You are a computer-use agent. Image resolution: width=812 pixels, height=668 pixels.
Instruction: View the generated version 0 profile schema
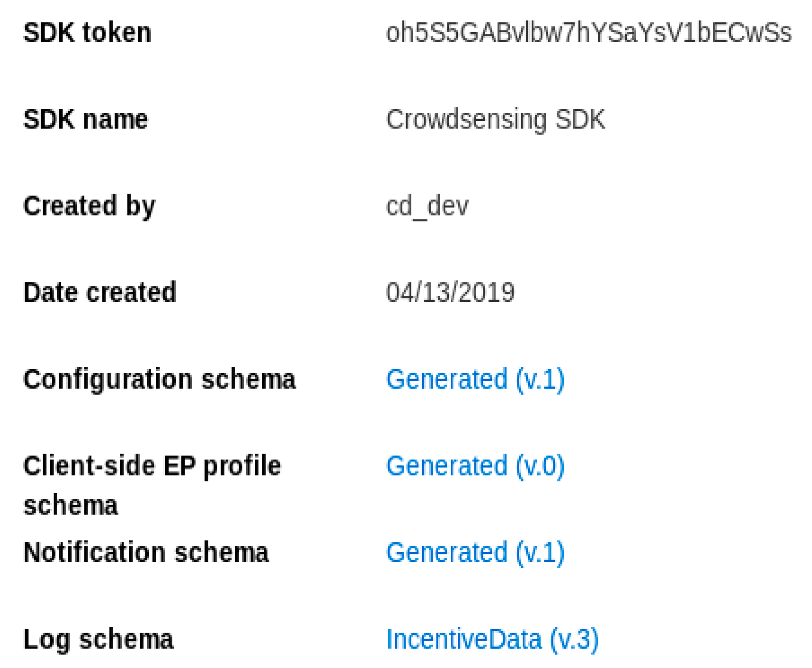pos(475,466)
